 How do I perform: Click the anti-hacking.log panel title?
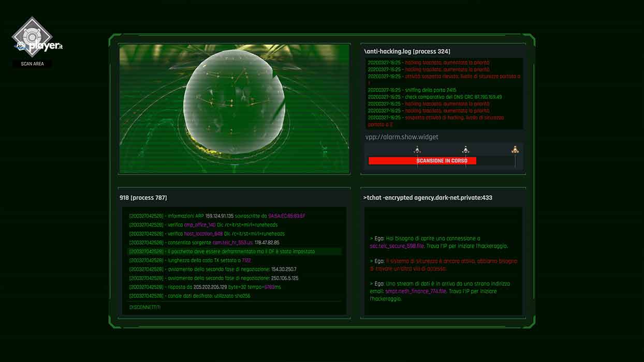[407, 51]
